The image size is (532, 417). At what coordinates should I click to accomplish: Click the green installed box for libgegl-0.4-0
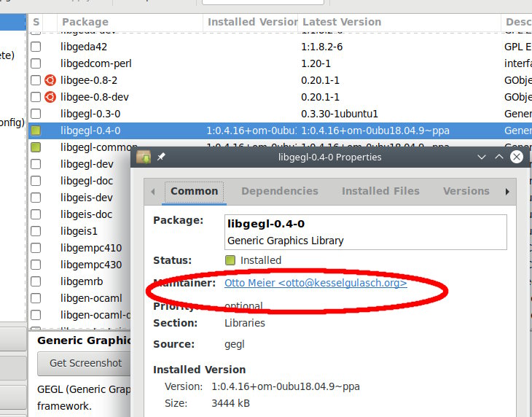coord(36,130)
